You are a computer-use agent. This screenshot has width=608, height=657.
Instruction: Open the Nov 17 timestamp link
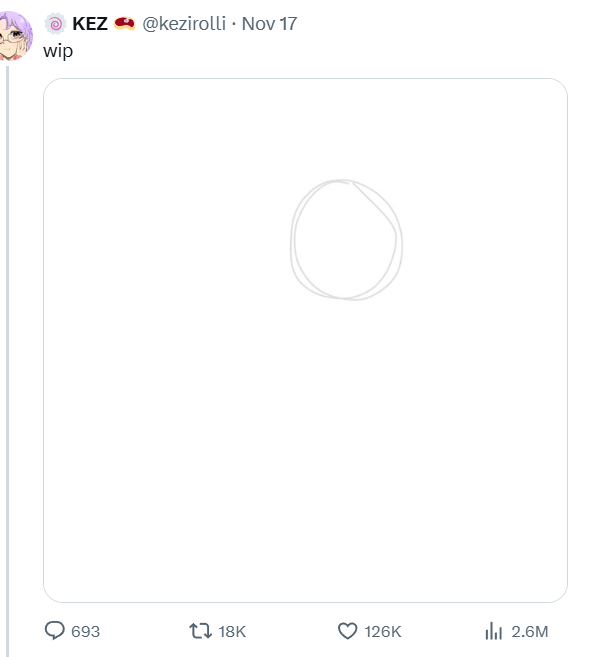(269, 24)
